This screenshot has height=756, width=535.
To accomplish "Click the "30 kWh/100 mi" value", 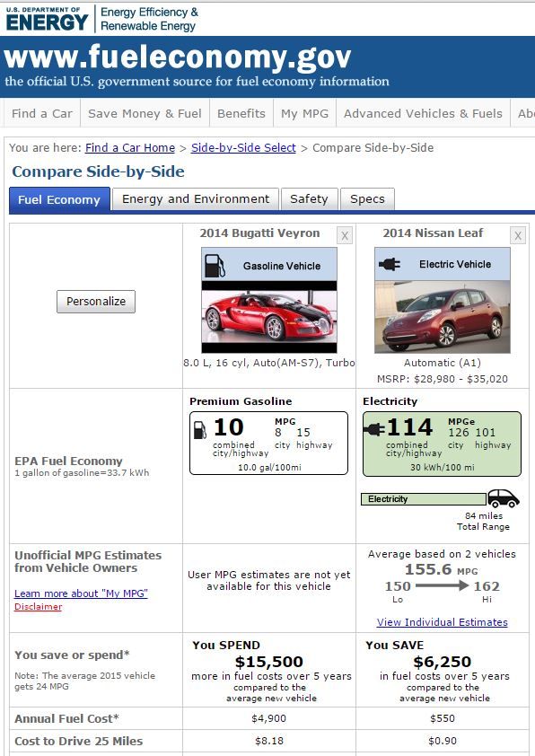I will [442, 467].
